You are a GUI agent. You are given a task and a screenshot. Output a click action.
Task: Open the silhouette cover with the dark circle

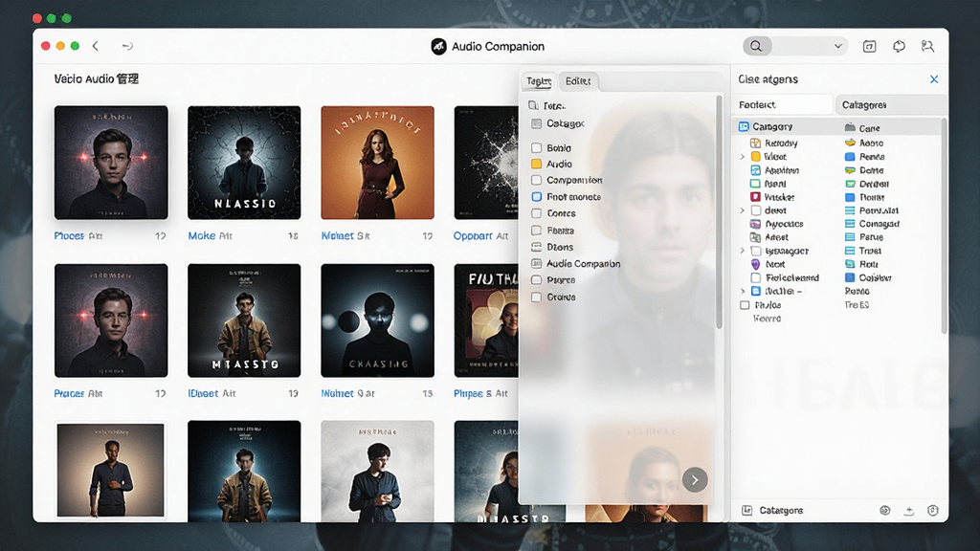(377, 320)
